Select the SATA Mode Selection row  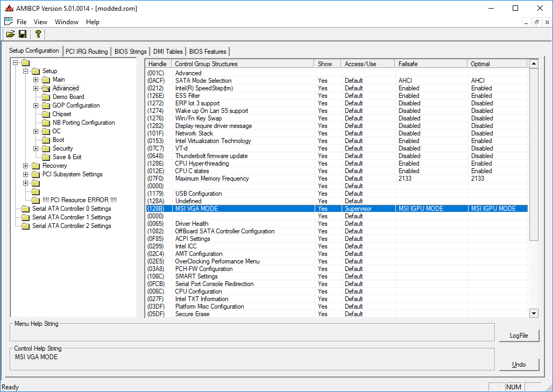click(337, 81)
